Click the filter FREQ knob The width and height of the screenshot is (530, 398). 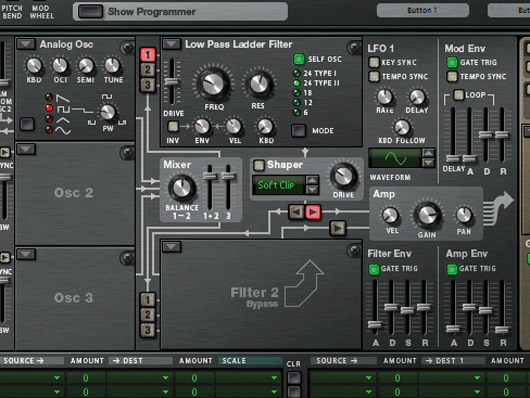click(213, 83)
